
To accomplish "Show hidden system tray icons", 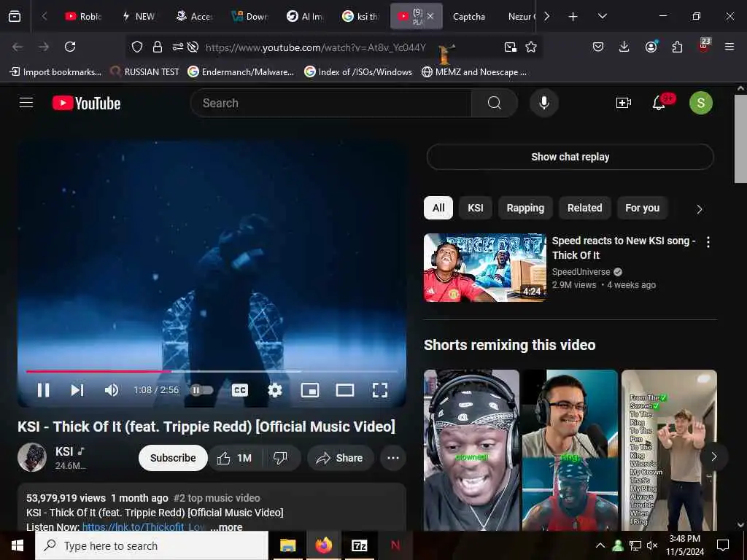I will pyautogui.click(x=600, y=545).
